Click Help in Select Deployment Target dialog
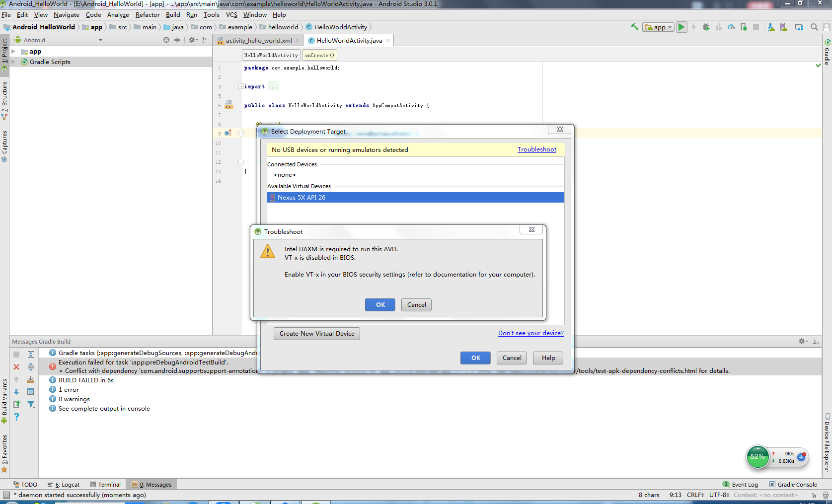This screenshot has width=832, height=504. coord(548,358)
